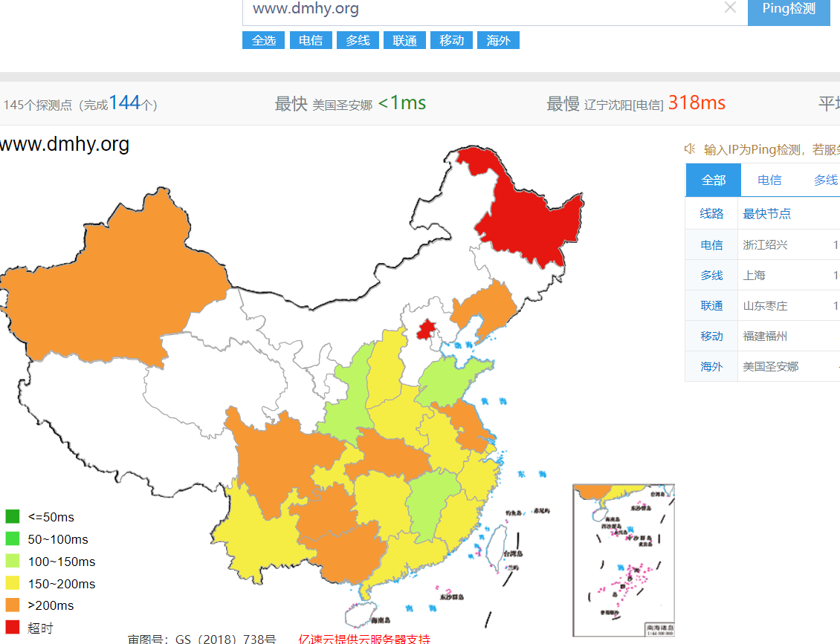
Task: Toggle the 电信 line filter button
Action: 311,40
